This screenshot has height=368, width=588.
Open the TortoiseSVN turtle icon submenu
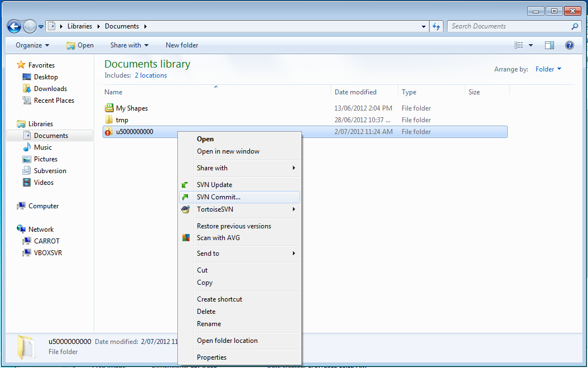pos(186,209)
